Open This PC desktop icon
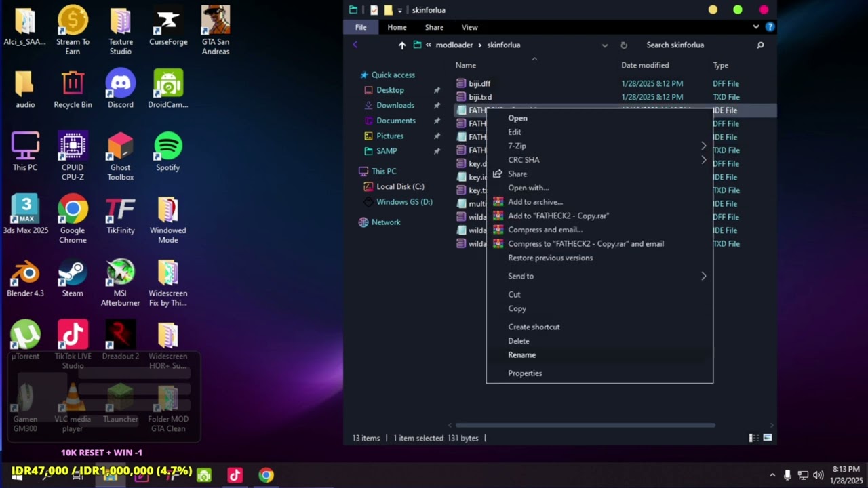 [x=25, y=152]
